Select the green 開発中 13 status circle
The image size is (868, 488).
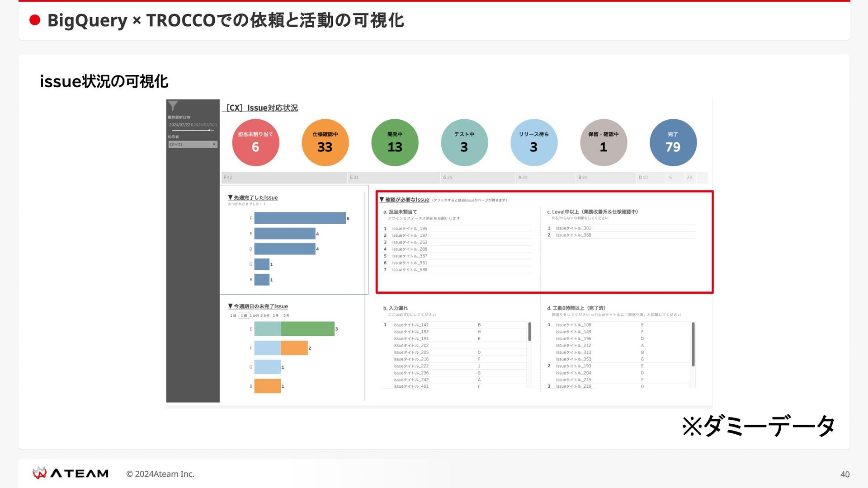click(395, 142)
